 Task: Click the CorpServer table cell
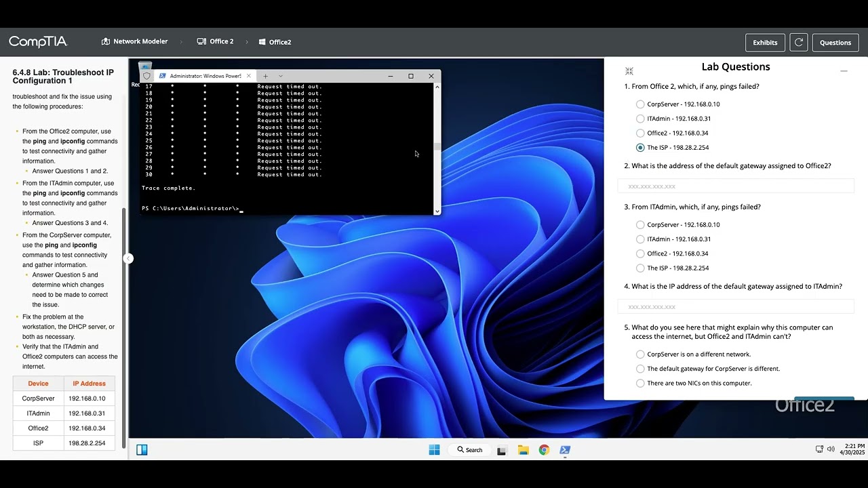(39, 399)
